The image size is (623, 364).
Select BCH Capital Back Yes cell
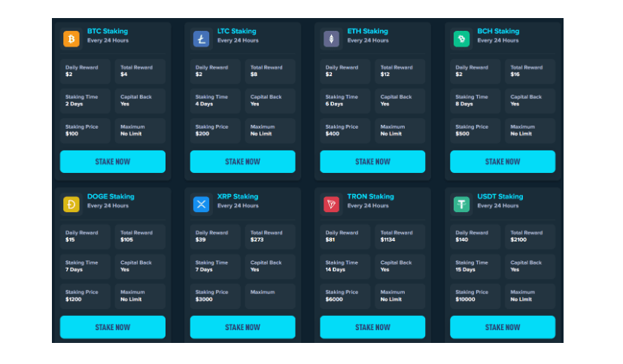pyautogui.click(x=530, y=101)
